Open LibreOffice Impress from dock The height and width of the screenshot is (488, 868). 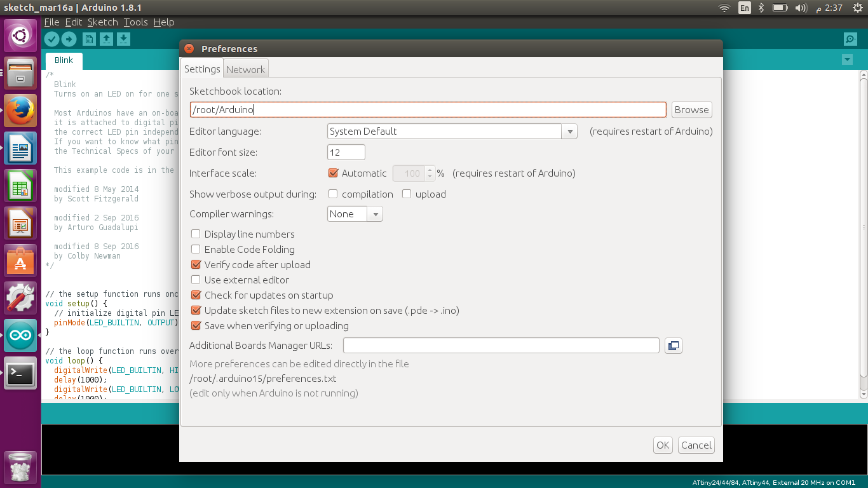[20, 223]
